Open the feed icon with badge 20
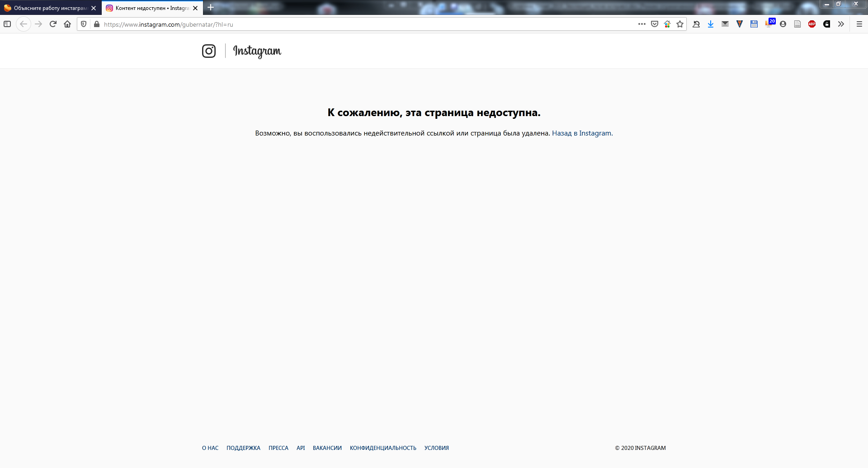Viewport: 868px width, 468px height. tap(770, 23)
